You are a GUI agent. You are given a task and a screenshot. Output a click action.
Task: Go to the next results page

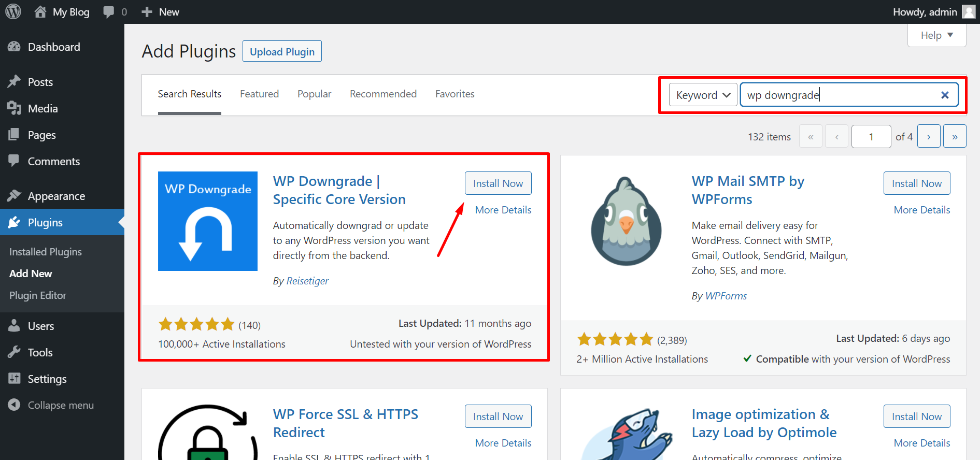929,137
